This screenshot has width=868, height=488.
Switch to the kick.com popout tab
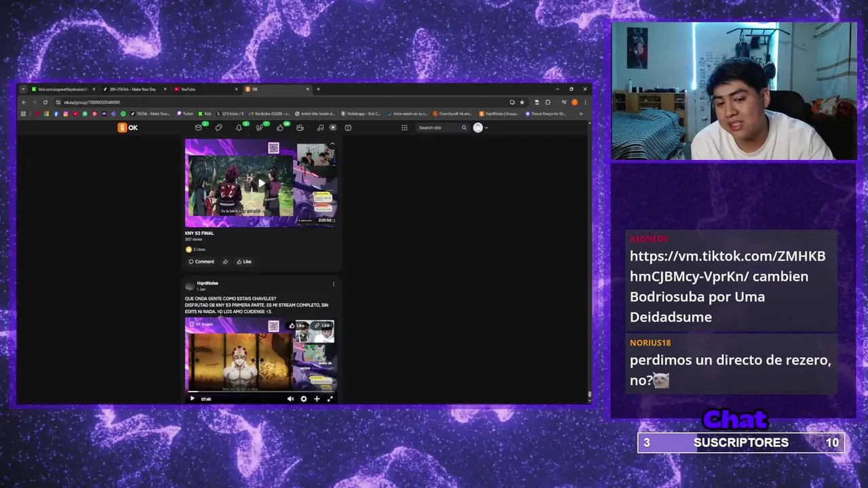tap(62, 89)
